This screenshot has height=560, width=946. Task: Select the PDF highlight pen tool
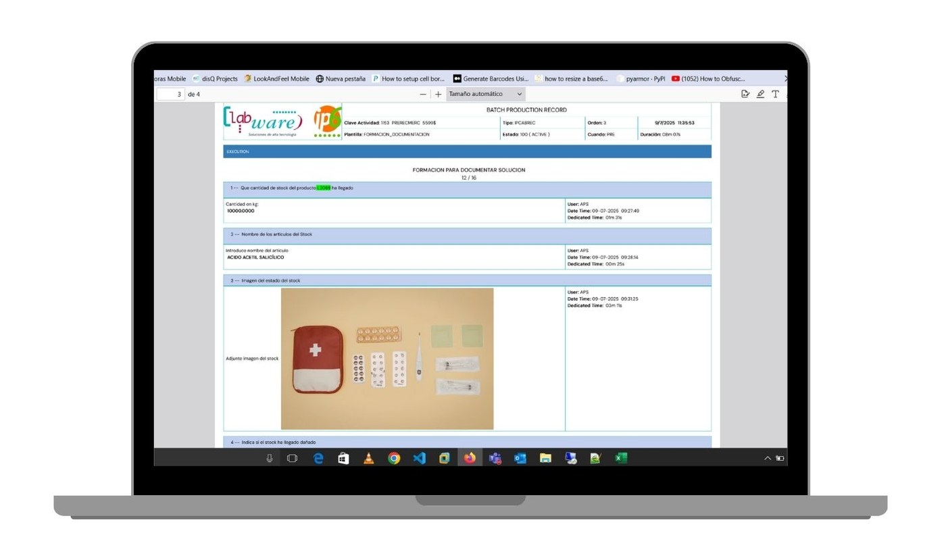pos(760,95)
